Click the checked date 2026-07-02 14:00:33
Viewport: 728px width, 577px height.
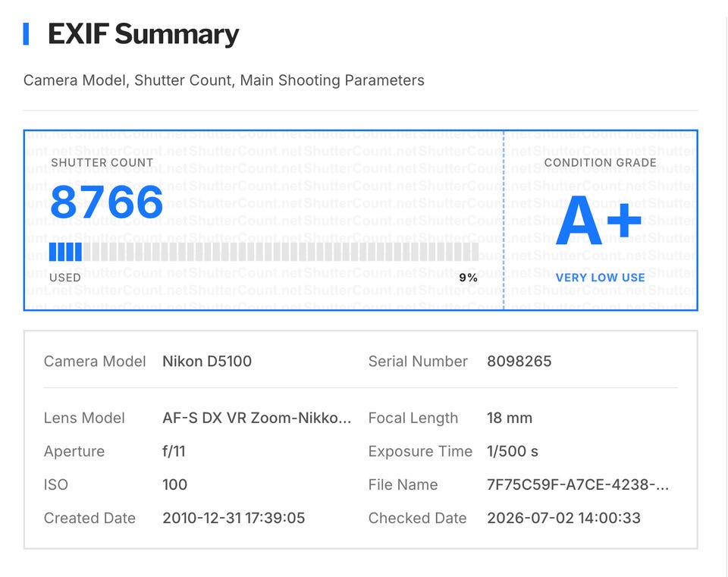563,518
